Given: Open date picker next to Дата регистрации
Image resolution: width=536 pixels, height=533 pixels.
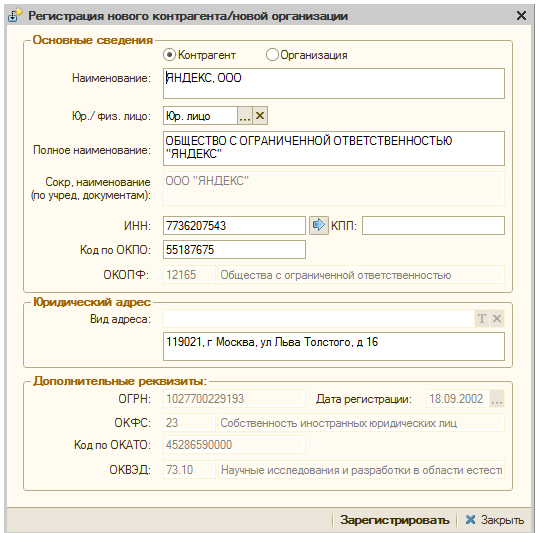Looking at the screenshot, I should [497, 399].
